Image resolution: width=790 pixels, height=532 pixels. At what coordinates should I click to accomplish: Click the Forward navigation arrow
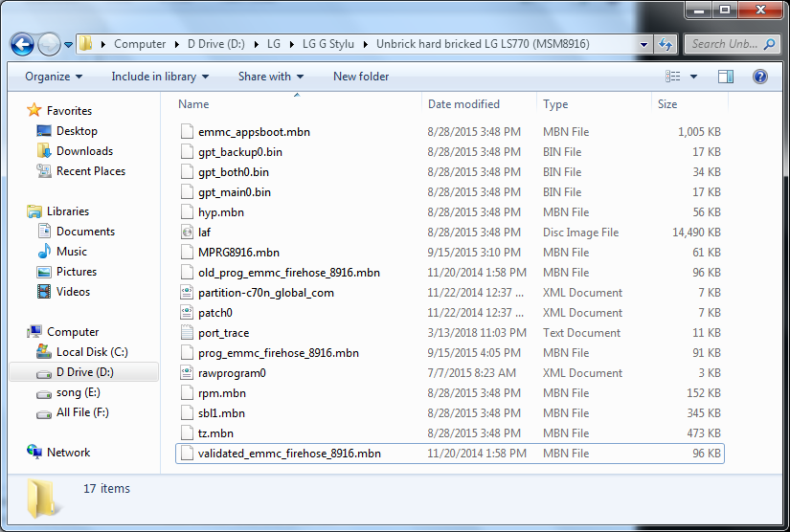point(49,44)
